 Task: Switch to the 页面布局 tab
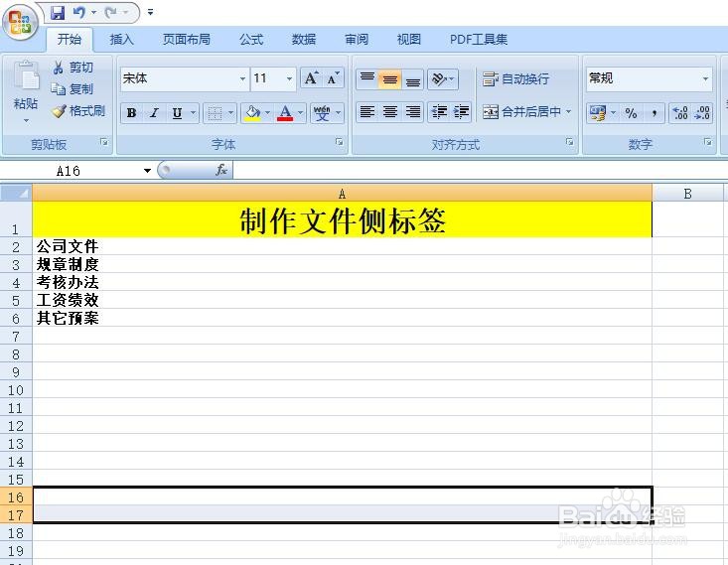(x=187, y=40)
